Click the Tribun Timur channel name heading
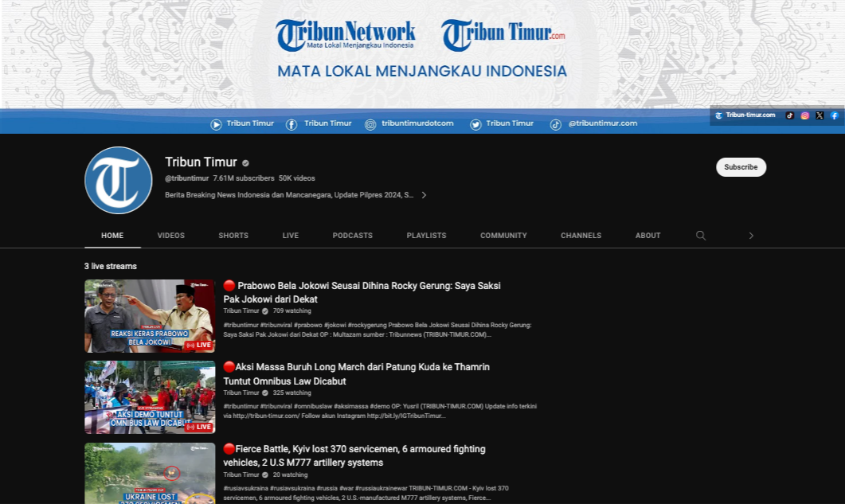The width and height of the screenshot is (845, 504). click(x=201, y=162)
